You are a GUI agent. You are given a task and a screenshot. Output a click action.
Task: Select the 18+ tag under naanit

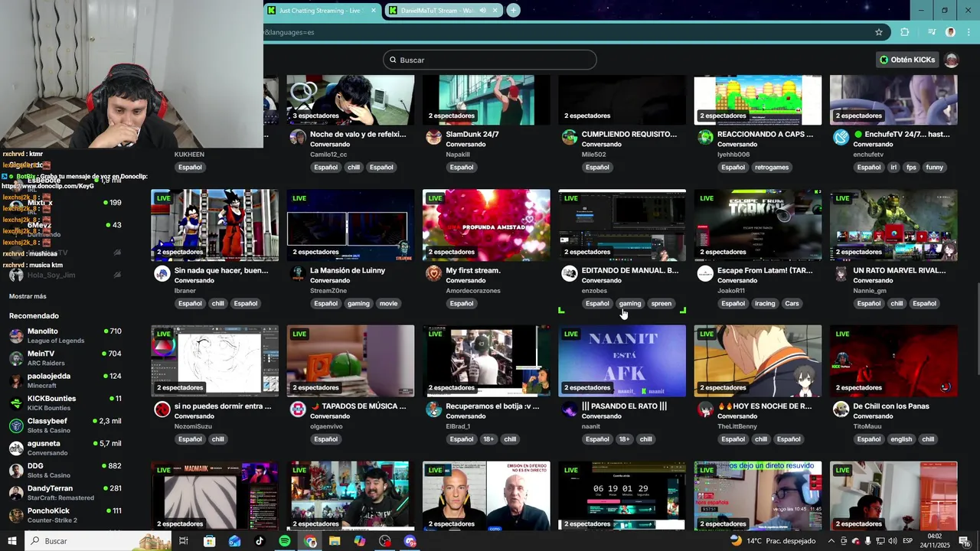point(624,439)
